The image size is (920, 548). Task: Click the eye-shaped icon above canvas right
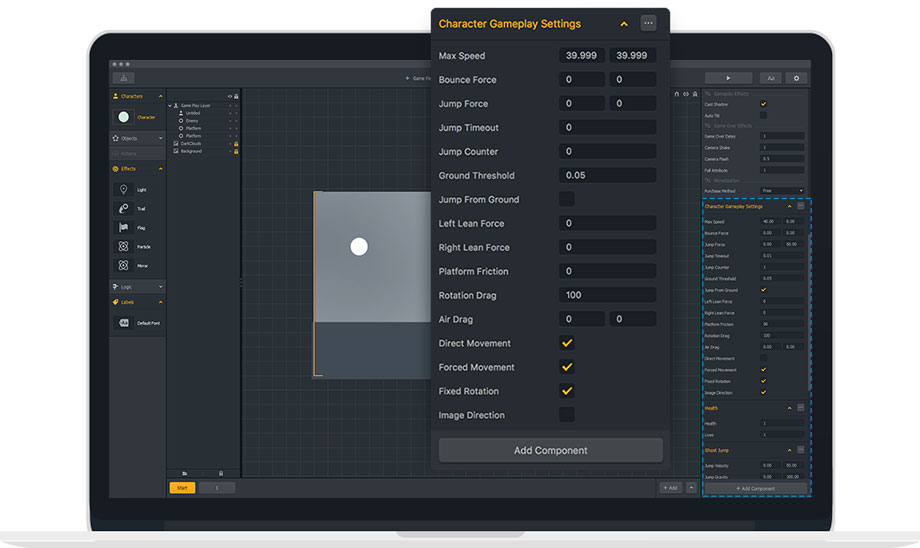685,94
